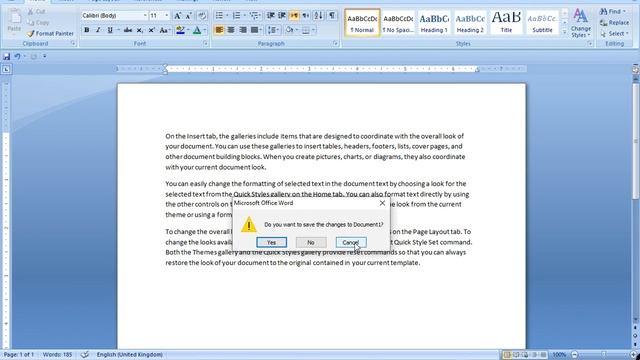Shrink the font size
The image size is (640, 360).
tap(189, 16)
